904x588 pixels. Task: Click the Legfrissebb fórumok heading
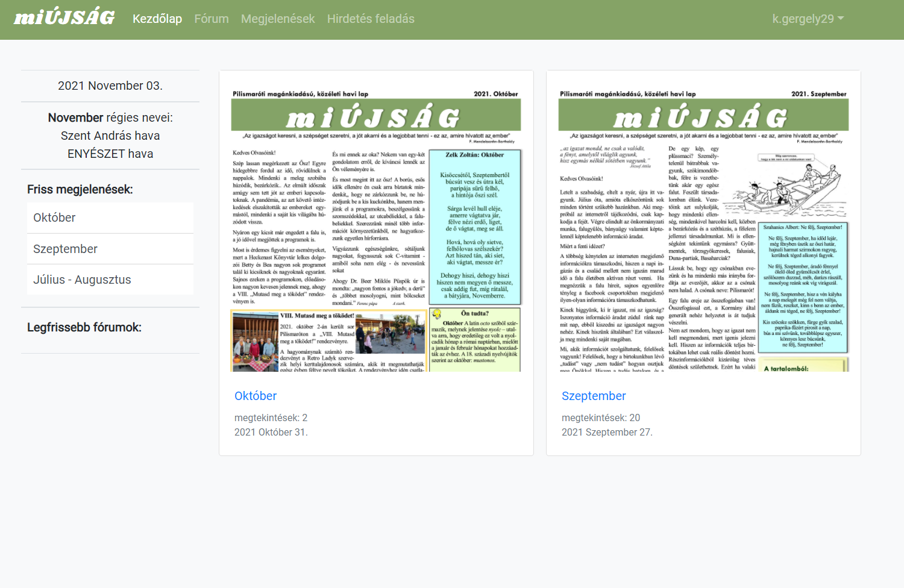point(84,327)
